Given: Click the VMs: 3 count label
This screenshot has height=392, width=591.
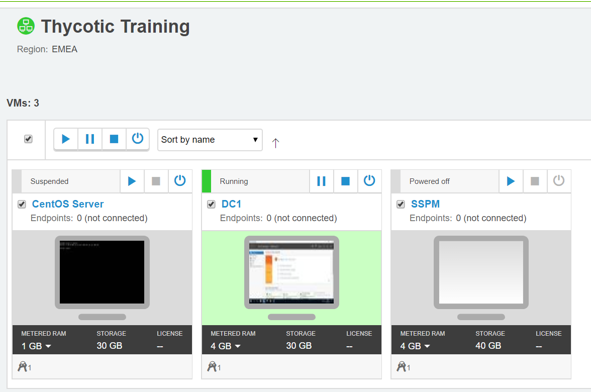Looking at the screenshot, I should [23, 103].
